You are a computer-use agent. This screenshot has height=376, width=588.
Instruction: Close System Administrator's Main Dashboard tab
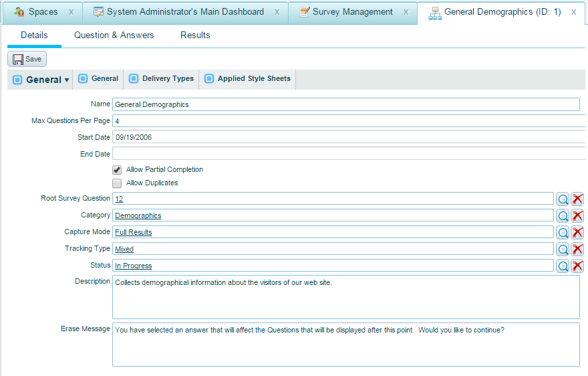pos(277,13)
